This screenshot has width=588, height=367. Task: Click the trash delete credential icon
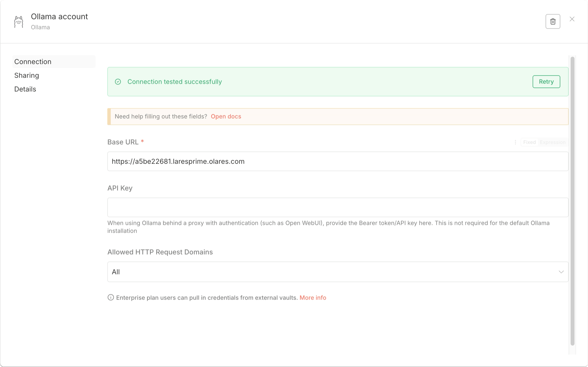[x=552, y=22]
